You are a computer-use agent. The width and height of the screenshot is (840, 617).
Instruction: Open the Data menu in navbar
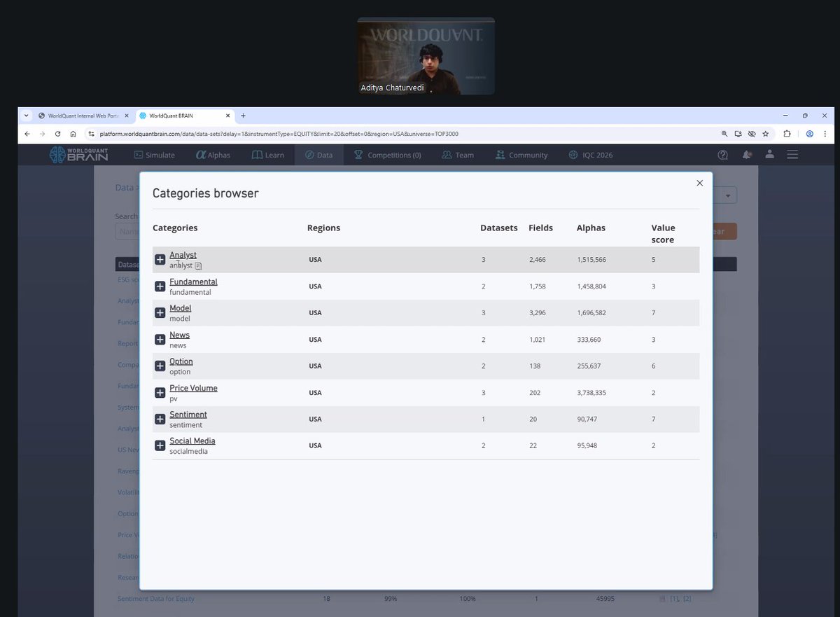pos(318,155)
